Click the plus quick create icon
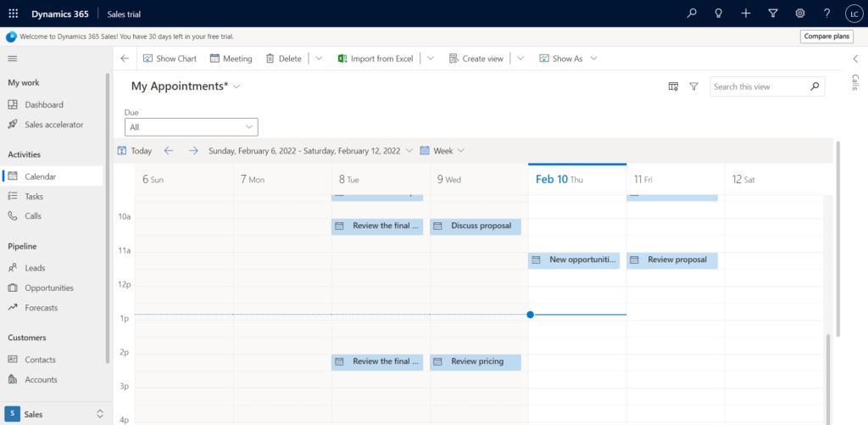The image size is (868, 425). pos(746,14)
